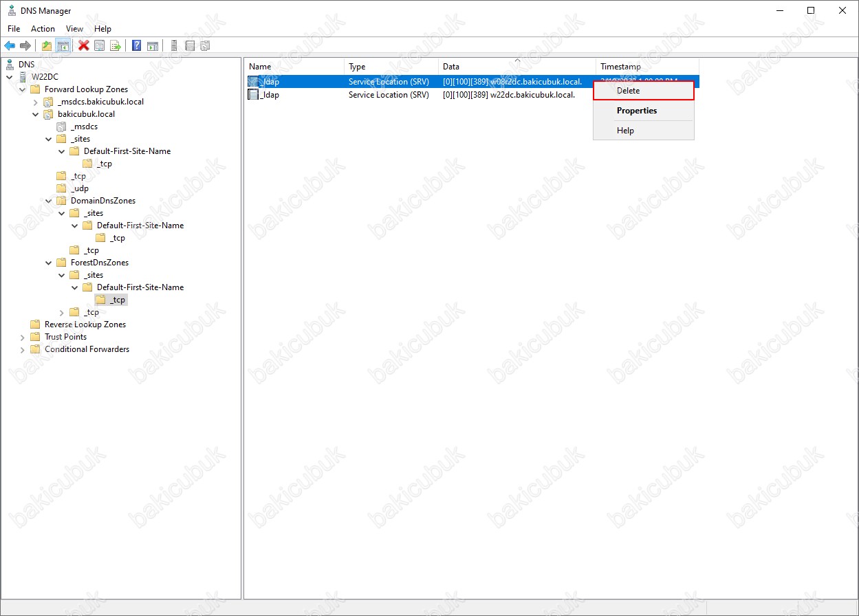This screenshot has width=859, height=616.
Task: Select Forward Lookup Zones in the tree
Action: [x=86, y=89]
